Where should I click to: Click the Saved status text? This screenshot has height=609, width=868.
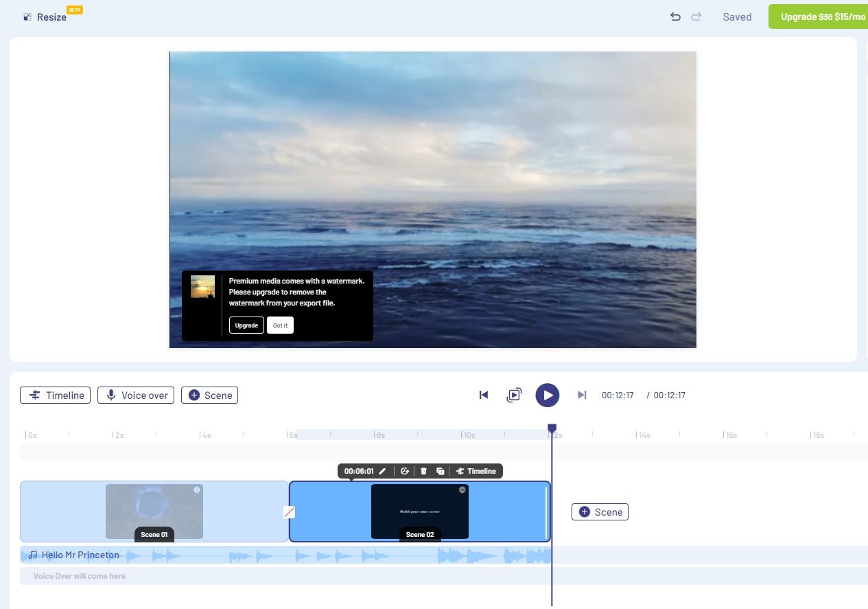[737, 16]
